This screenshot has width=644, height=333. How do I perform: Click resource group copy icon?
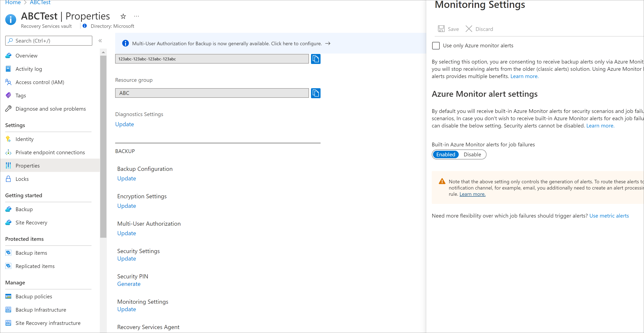pyautogui.click(x=316, y=93)
